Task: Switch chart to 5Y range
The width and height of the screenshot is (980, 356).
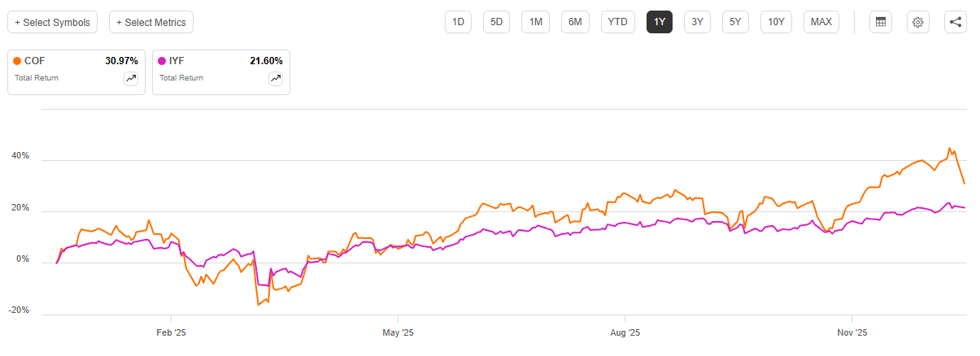Action: (735, 22)
